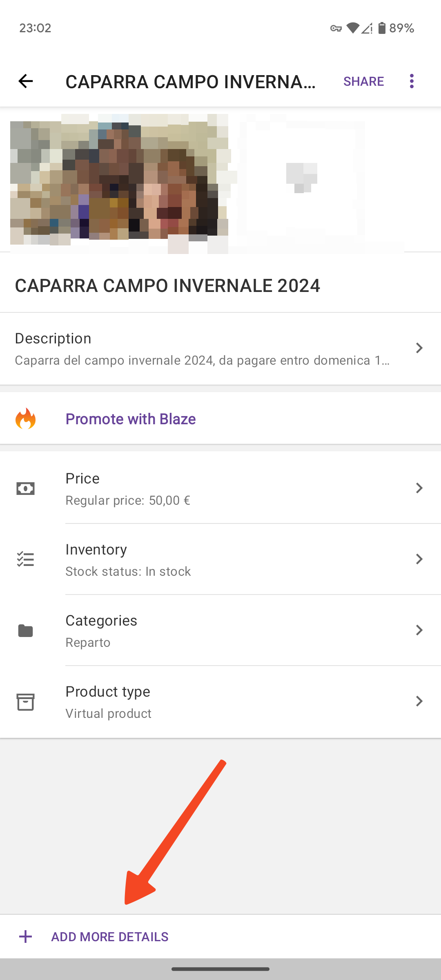
Task: Tap the back arrow icon
Action: [25, 81]
